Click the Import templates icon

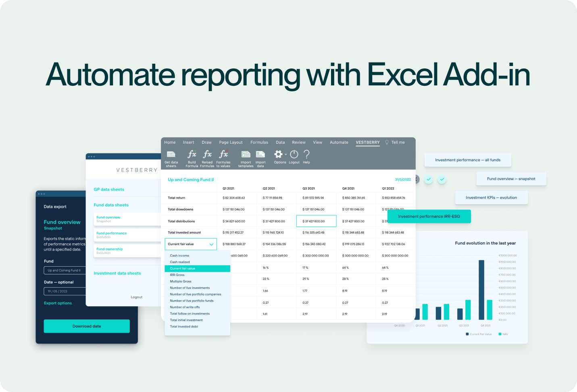click(246, 154)
